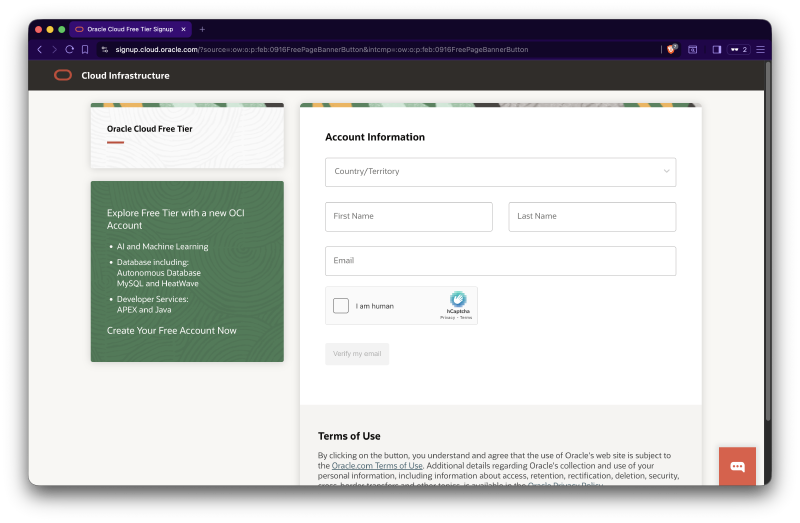Click the Oracle logo in header
The image size is (800, 523).
pyautogui.click(x=63, y=76)
